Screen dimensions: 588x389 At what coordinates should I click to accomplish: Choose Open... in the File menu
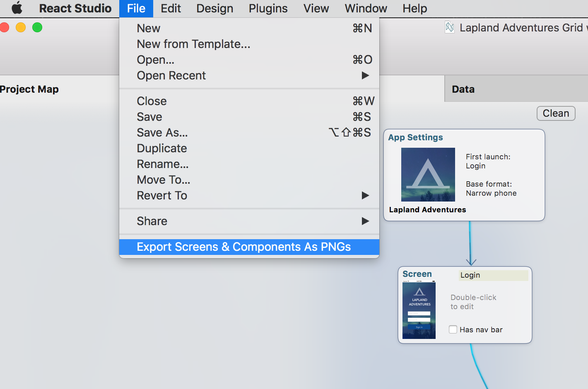[249, 60]
